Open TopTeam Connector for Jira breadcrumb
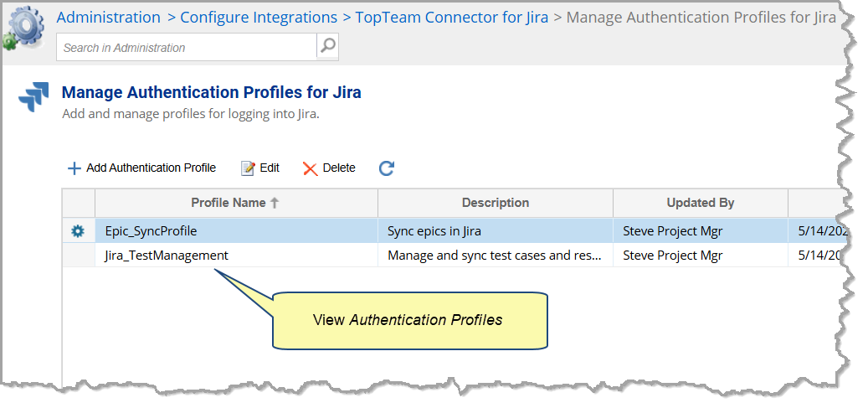Screen dimensions: 868x408 point(452,18)
